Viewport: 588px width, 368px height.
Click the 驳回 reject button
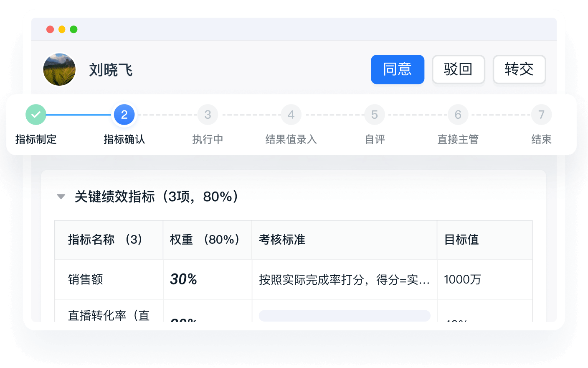pos(458,69)
